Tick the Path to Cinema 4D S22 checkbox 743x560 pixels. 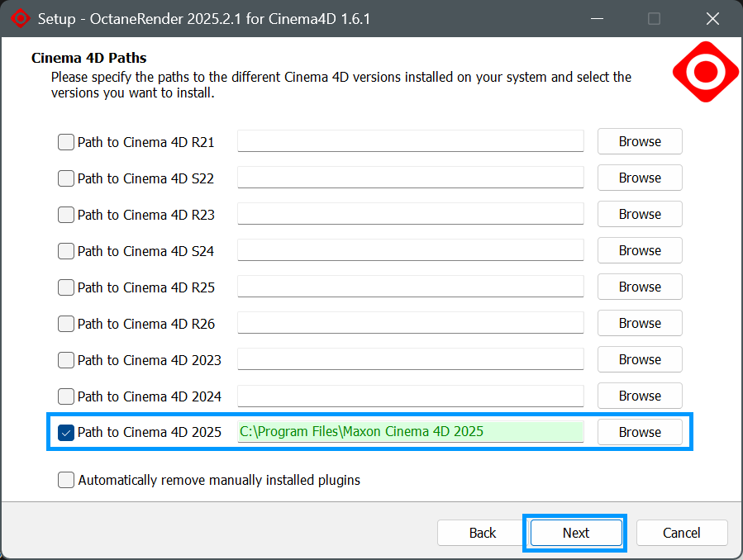pos(66,178)
